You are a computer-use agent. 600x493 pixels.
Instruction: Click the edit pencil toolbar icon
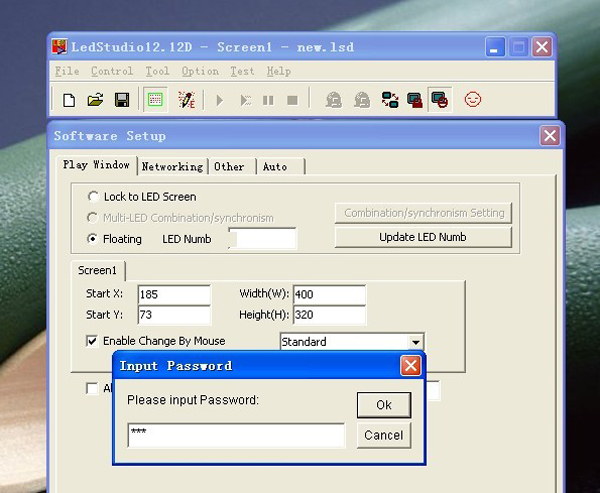186,100
